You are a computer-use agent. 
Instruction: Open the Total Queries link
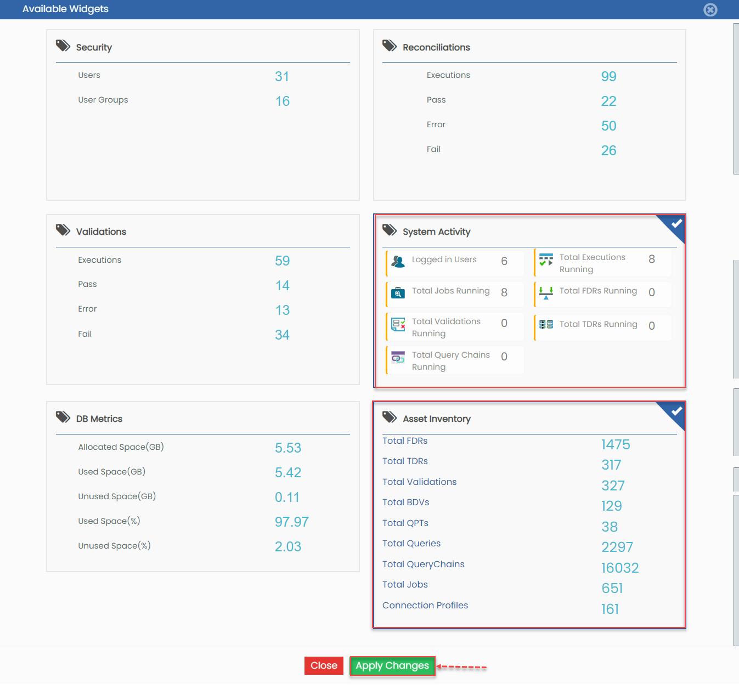[x=411, y=544]
